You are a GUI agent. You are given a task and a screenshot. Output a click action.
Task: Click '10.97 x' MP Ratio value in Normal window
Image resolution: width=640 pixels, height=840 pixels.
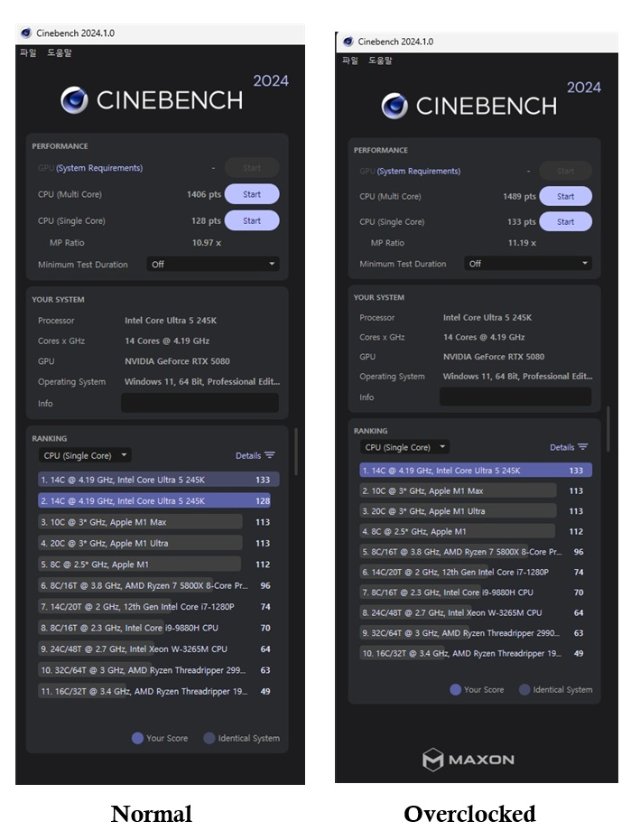pos(207,243)
